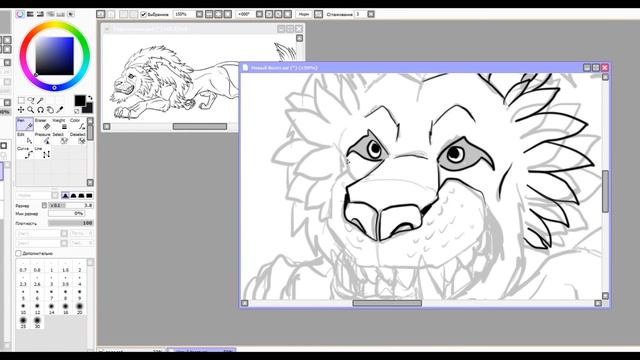Choose brush size preset 30
This screenshot has width=640, height=360.
(37, 323)
